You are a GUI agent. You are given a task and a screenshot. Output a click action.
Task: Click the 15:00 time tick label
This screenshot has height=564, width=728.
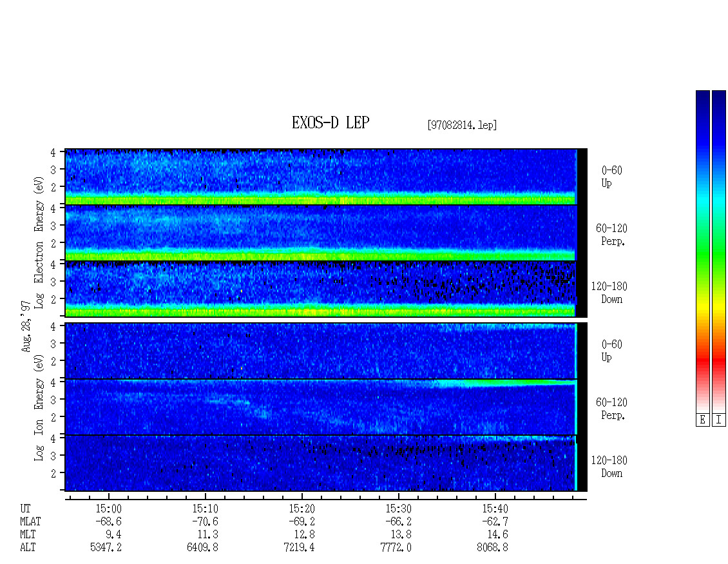point(109,509)
